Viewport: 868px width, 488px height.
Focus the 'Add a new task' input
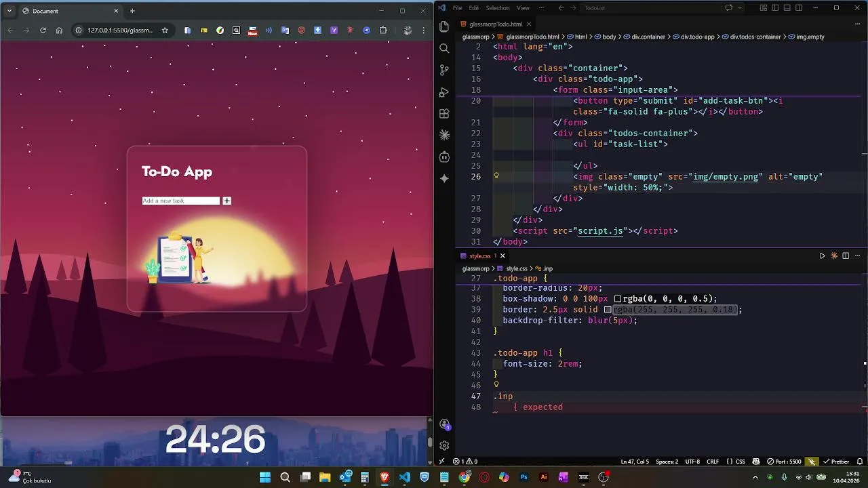pyautogui.click(x=181, y=201)
